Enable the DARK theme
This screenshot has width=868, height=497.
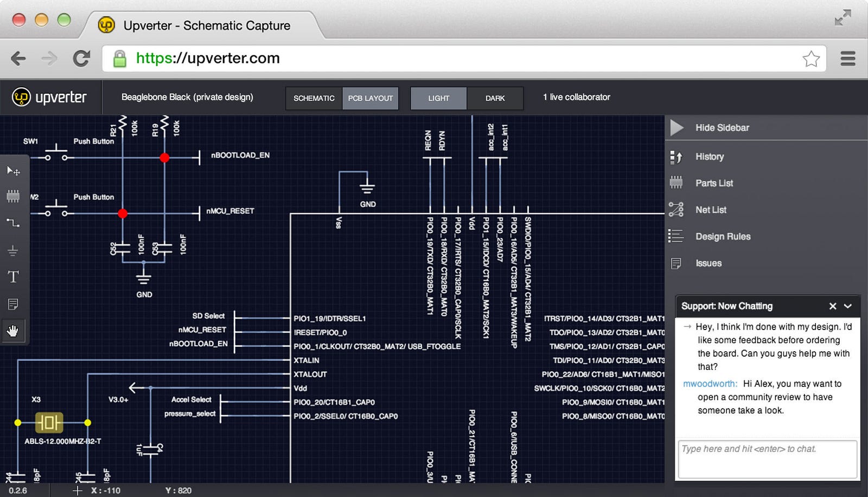click(x=495, y=99)
